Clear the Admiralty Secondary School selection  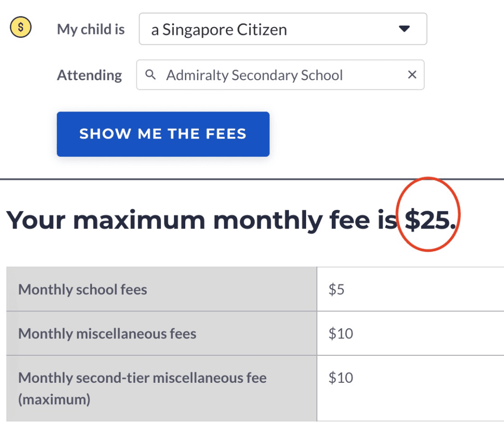[412, 75]
